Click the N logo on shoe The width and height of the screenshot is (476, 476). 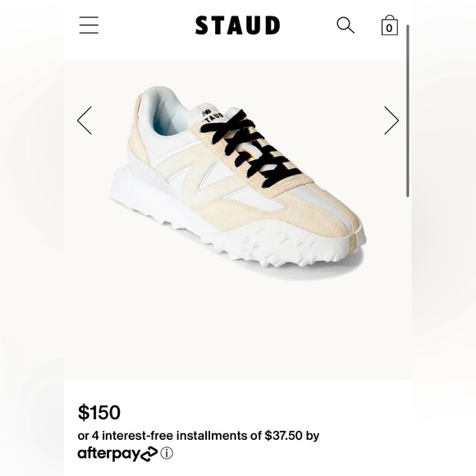pos(202,177)
